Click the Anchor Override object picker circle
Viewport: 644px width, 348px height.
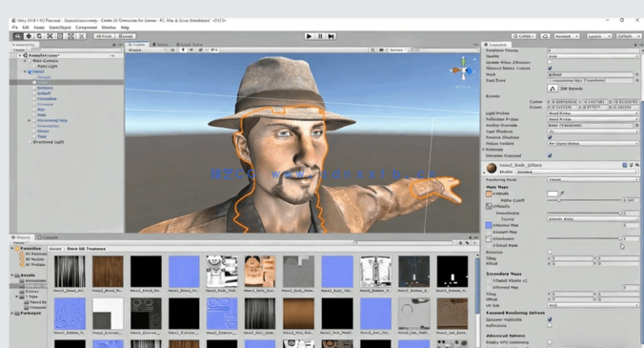[x=637, y=125]
